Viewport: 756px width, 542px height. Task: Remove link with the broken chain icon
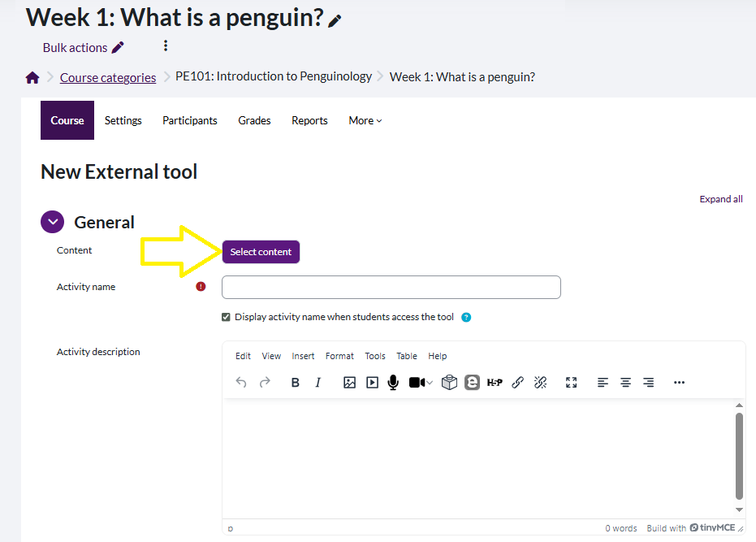click(541, 383)
